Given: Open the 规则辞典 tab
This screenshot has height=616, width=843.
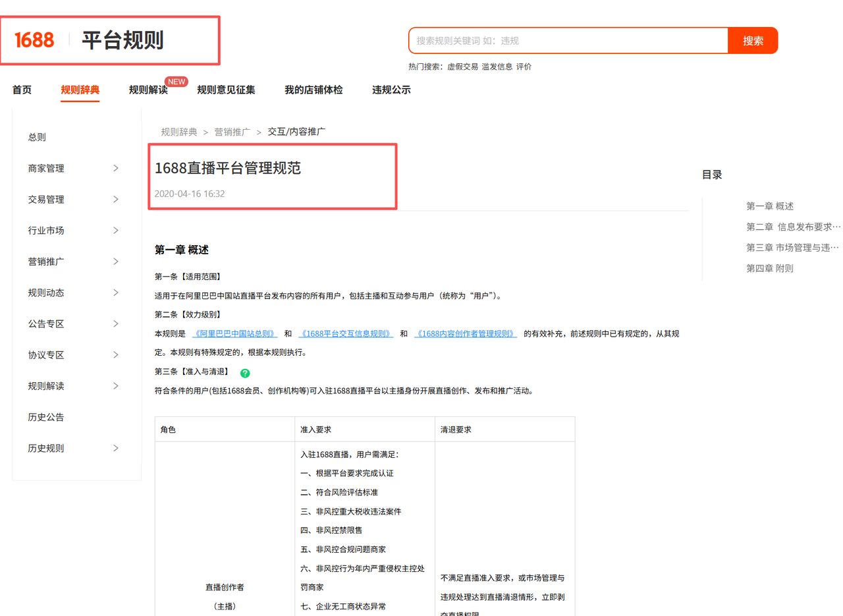Looking at the screenshot, I should tap(80, 90).
